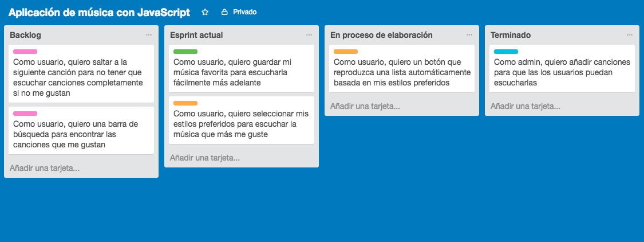644x242 pixels.
Task: Click the blue label on the añadir canciones card
Action: point(505,52)
